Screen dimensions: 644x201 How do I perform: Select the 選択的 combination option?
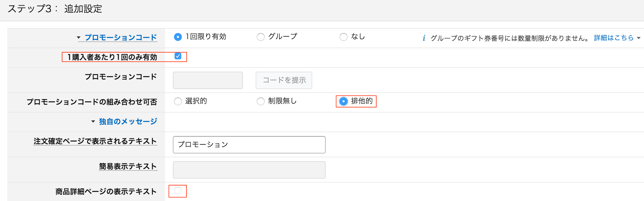(178, 101)
